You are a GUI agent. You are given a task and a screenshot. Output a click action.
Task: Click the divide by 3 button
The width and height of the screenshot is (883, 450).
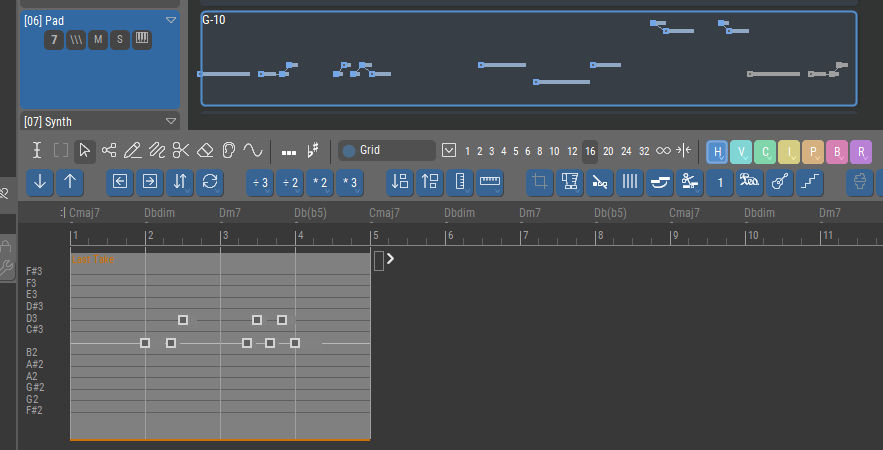point(260,182)
